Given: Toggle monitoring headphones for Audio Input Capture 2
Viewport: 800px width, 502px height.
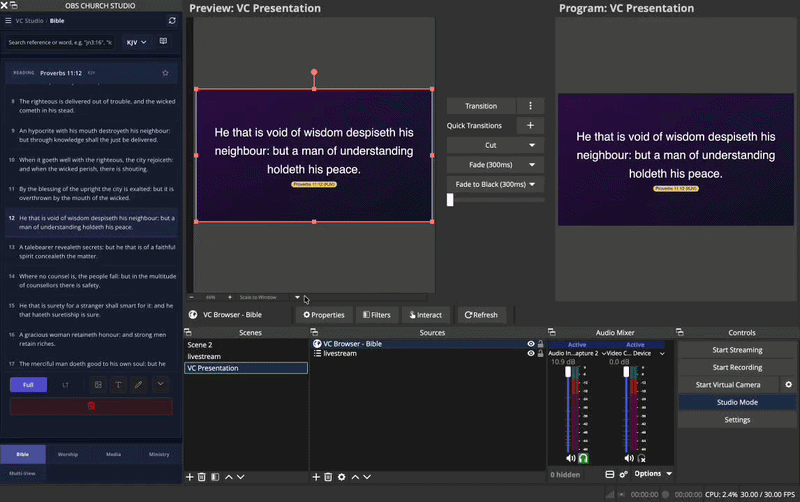Looking at the screenshot, I should (x=583, y=458).
